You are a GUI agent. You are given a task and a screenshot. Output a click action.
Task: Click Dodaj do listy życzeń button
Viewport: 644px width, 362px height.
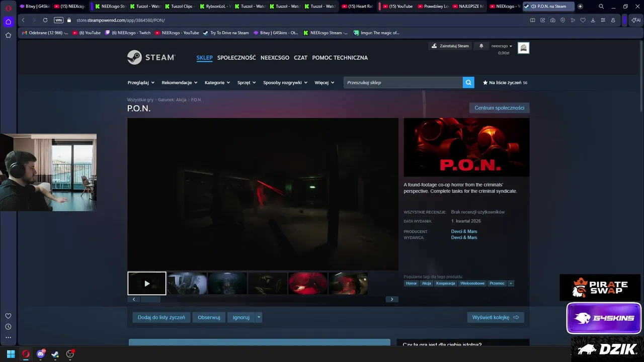click(x=162, y=317)
